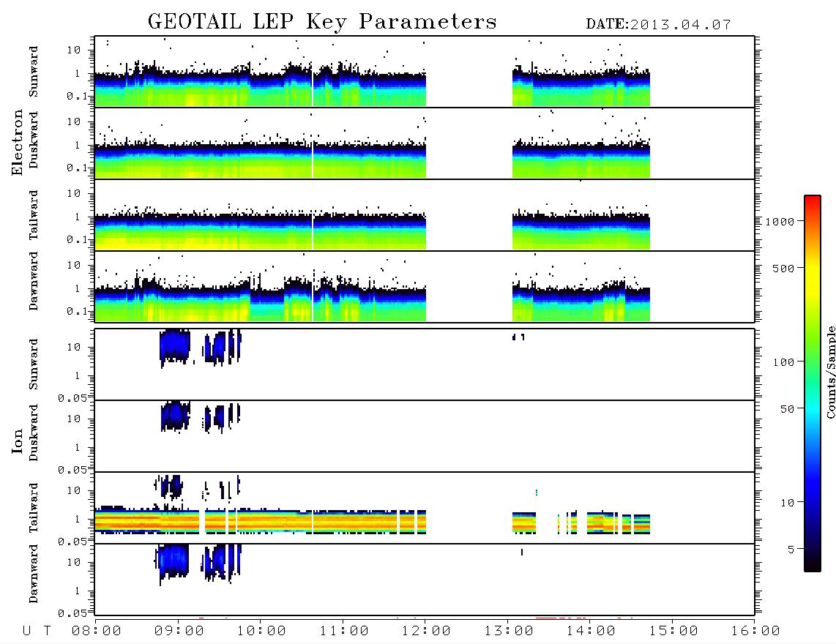Click the U T time axis label
The width and height of the screenshot is (836, 644).
pos(37,631)
